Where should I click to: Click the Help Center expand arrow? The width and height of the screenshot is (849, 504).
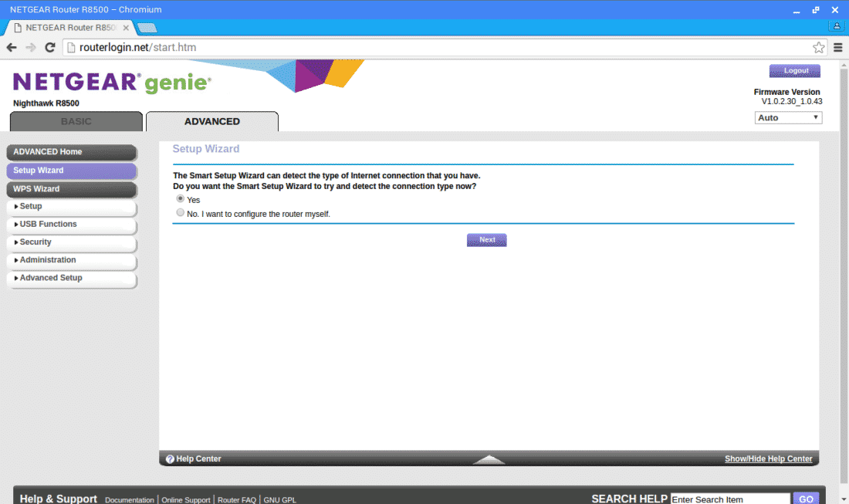pyautogui.click(x=489, y=459)
